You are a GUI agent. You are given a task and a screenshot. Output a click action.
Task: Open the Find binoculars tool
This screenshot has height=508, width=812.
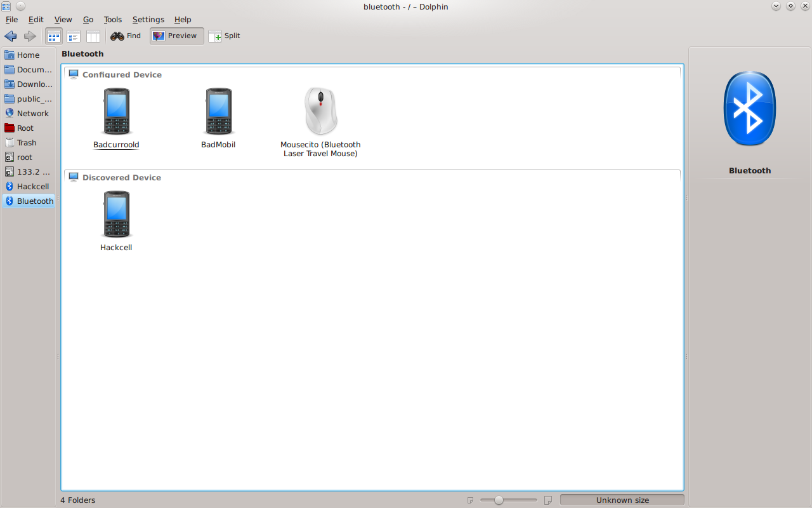(x=126, y=36)
